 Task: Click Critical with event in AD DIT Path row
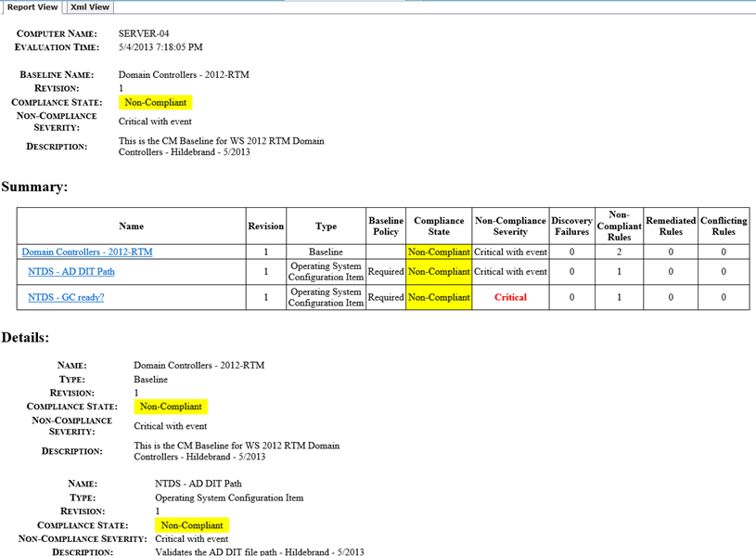point(510,271)
